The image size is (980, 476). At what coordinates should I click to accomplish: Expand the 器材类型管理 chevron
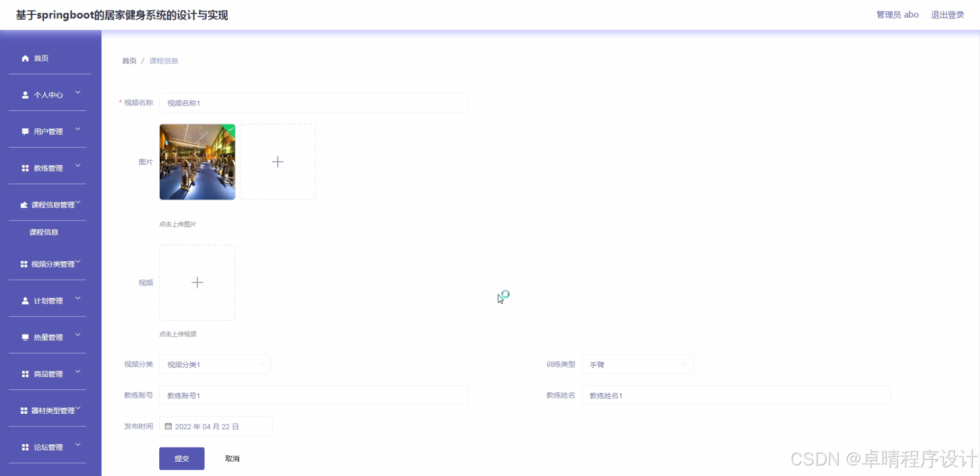[78, 407]
